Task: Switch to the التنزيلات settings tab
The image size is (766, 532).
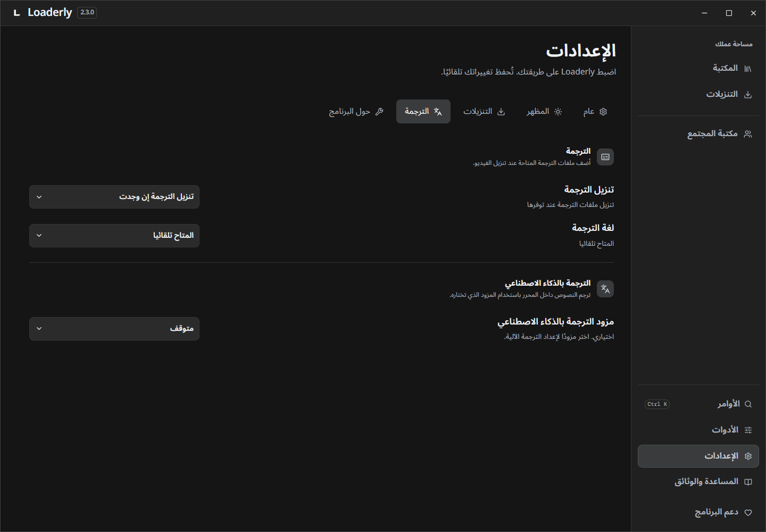Action: [484, 112]
